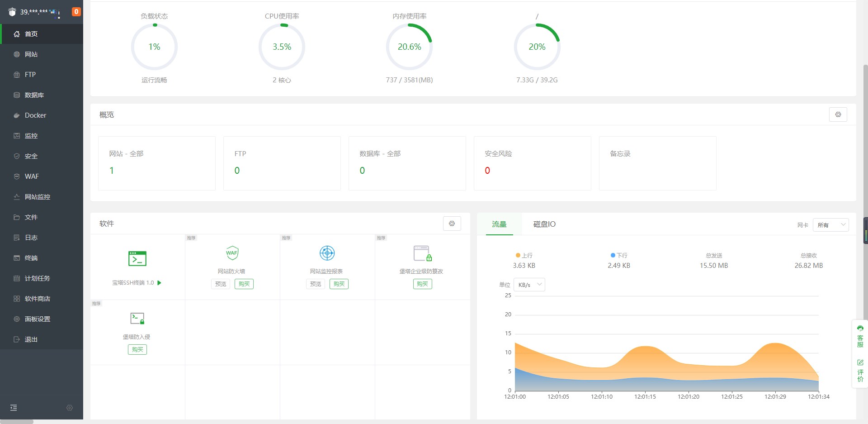Click the 总接收 26.82 MB value
Screen dimensions: 868x424
coord(809,266)
